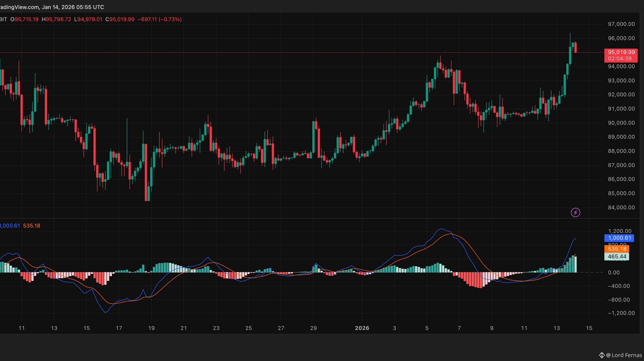Click the purple lightning bolt icon

coord(575,212)
